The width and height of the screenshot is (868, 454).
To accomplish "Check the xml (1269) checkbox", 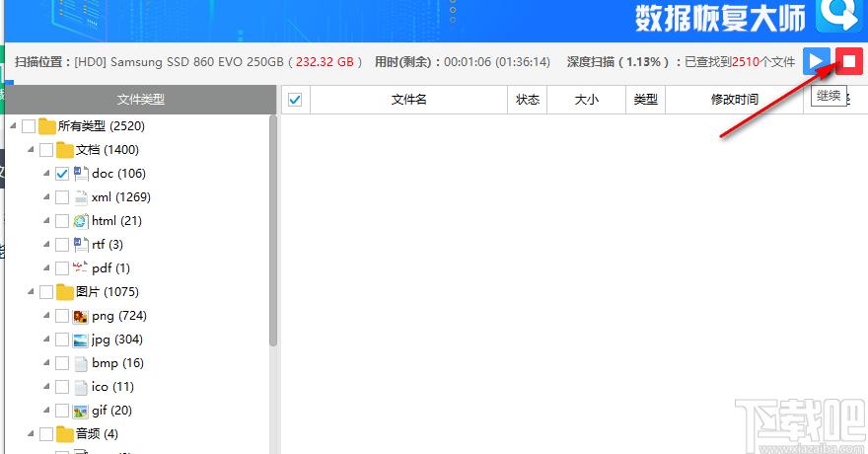I will pos(62,197).
